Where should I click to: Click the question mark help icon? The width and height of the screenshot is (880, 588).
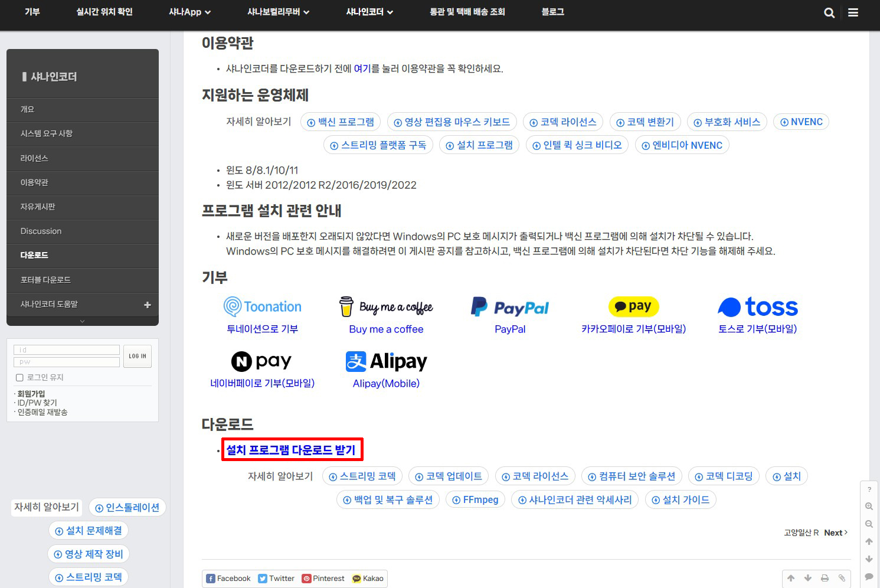(869, 489)
